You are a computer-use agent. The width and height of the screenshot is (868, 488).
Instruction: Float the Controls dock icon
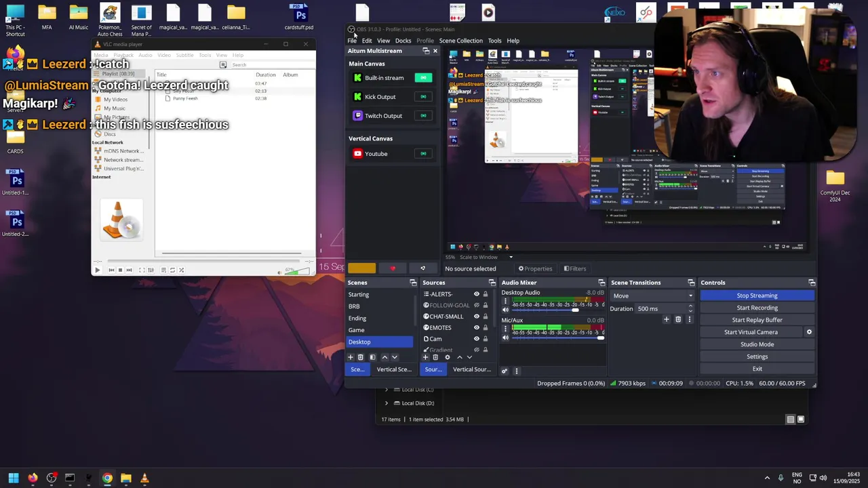click(x=812, y=283)
